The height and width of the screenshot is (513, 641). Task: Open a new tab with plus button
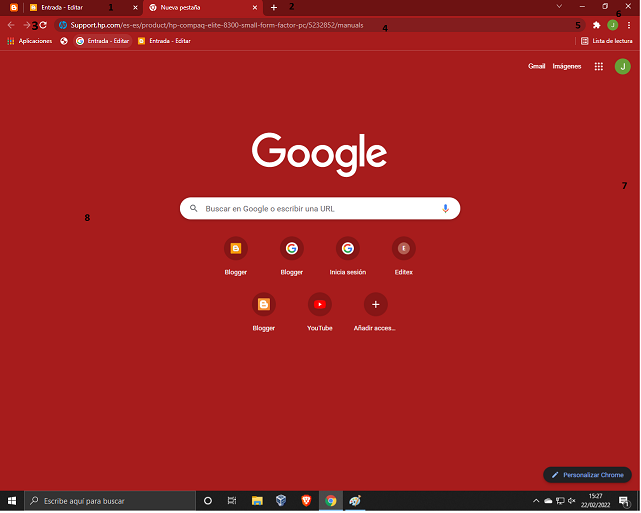point(274,7)
